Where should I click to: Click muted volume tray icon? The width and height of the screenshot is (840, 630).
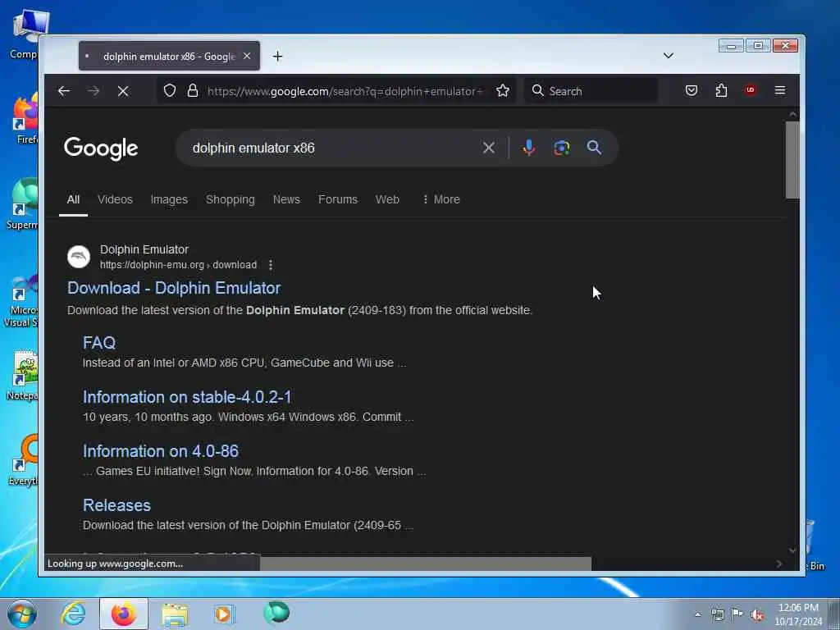click(757, 614)
